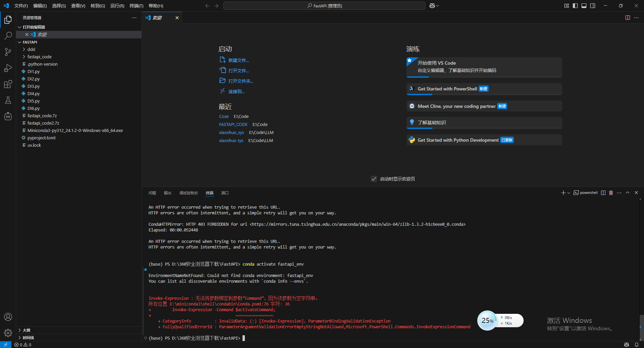Navigate back with the left arrow

point(207,6)
